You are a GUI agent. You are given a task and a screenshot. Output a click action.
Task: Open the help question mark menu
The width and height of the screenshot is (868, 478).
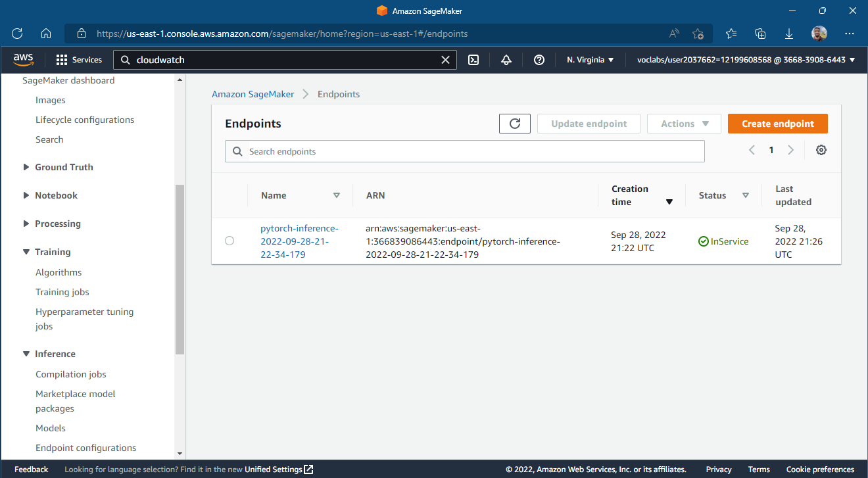coord(539,60)
